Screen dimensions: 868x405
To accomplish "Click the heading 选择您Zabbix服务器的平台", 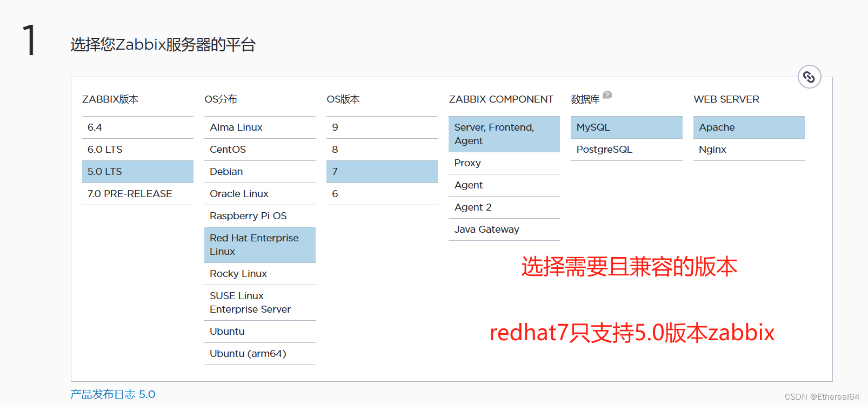I will click(163, 44).
